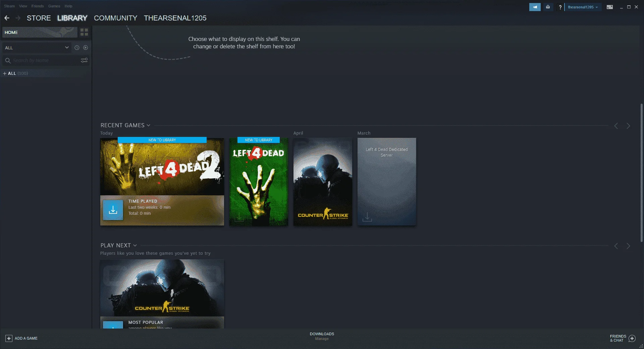Open the Help menu
Screen dimensions: 644x349
click(68, 6)
